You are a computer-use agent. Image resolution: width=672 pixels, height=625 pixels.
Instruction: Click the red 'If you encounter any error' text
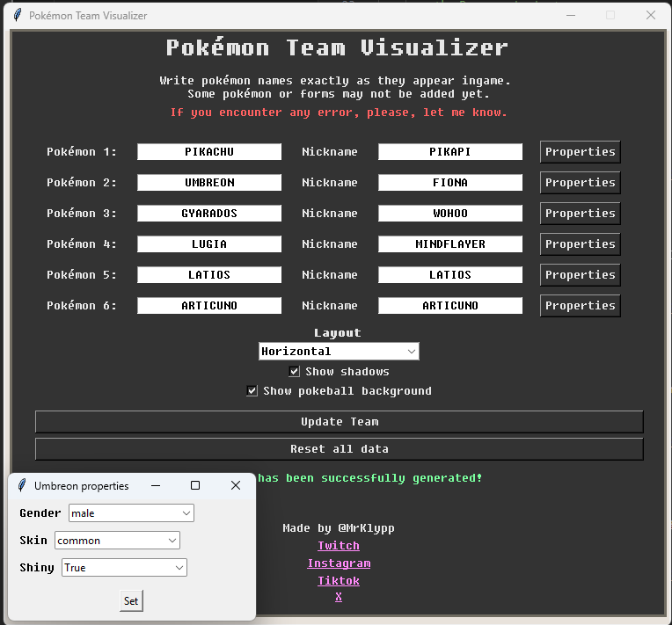(x=339, y=113)
